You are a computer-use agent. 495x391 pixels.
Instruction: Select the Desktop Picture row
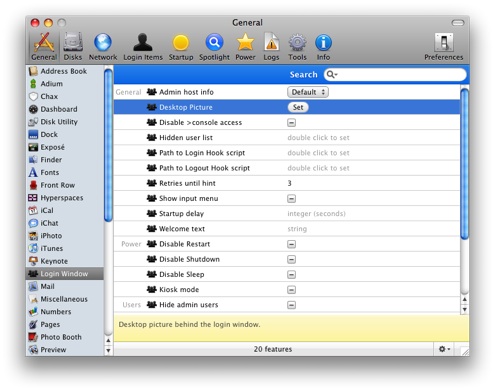(x=287, y=107)
